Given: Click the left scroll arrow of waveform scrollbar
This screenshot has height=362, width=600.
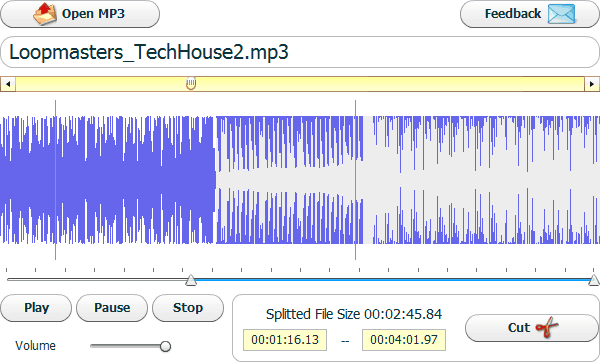Looking at the screenshot, I should [8, 84].
